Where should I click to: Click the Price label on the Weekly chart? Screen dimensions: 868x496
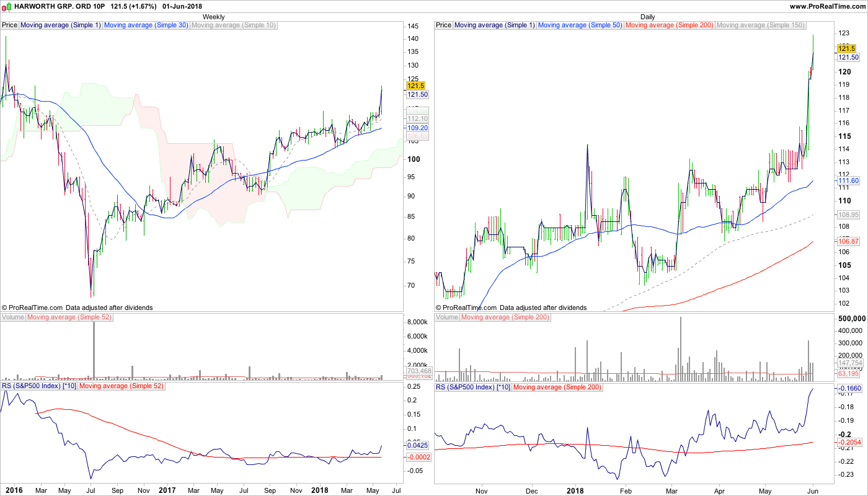tap(9, 25)
